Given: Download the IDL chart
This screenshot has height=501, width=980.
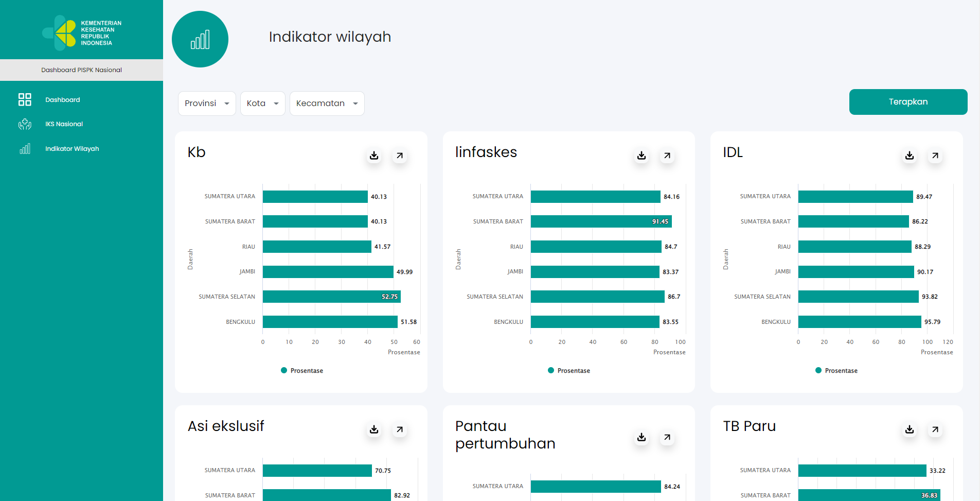Looking at the screenshot, I should (x=910, y=156).
